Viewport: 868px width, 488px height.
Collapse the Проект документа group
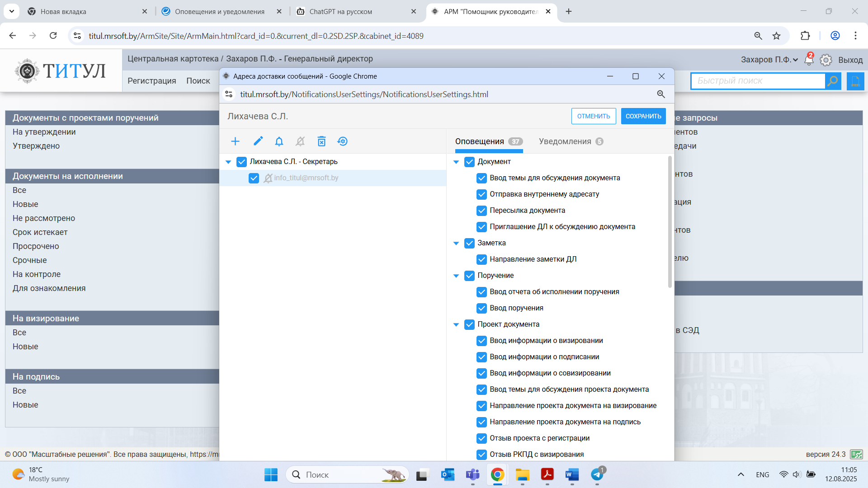[x=456, y=324]
